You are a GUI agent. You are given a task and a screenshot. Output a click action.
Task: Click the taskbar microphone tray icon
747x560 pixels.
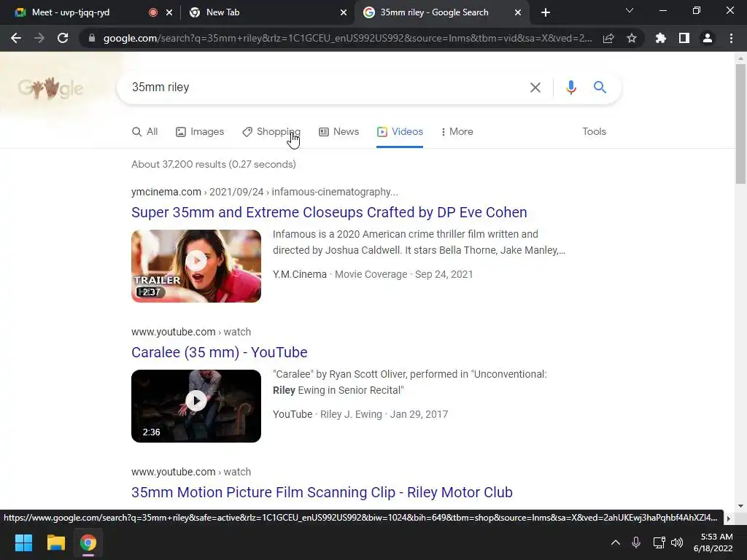(636, 542)
